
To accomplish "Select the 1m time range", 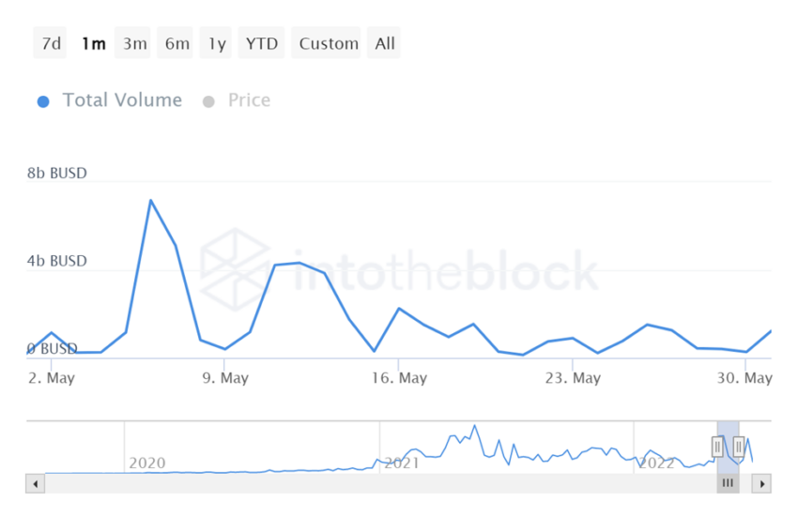I will pos(93,43).
